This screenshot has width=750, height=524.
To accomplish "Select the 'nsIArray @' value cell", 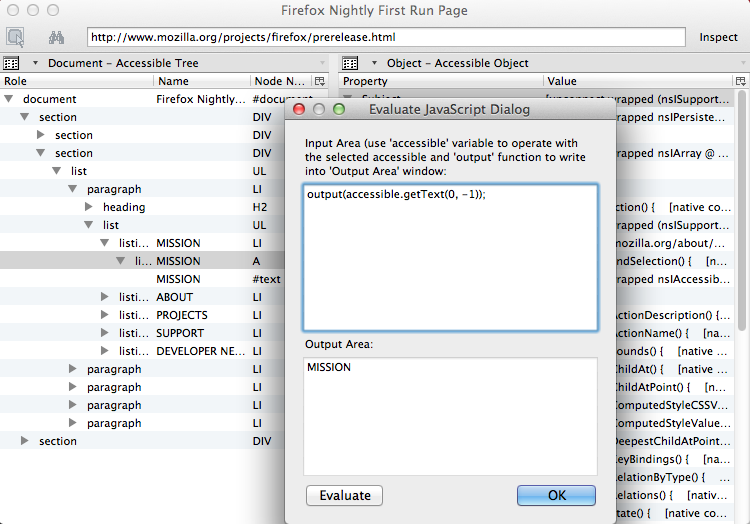I will 672,153.
